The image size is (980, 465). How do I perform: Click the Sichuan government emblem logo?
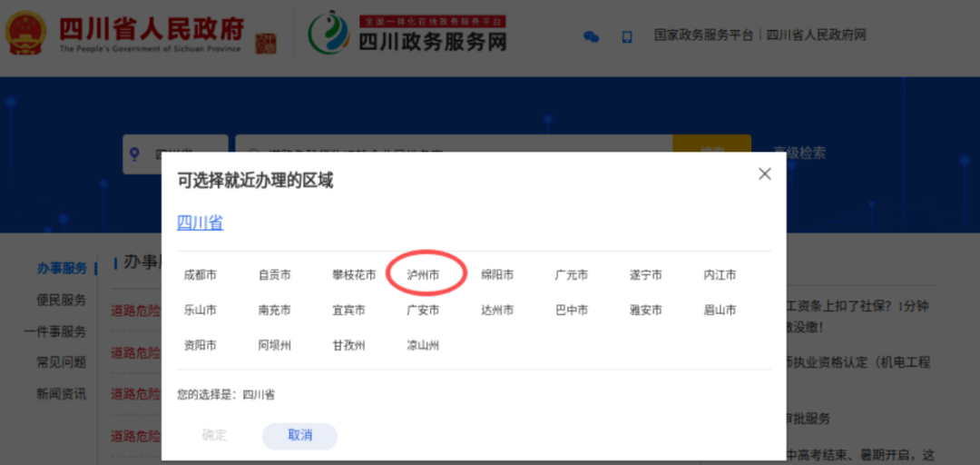click(x=26, y=34)
